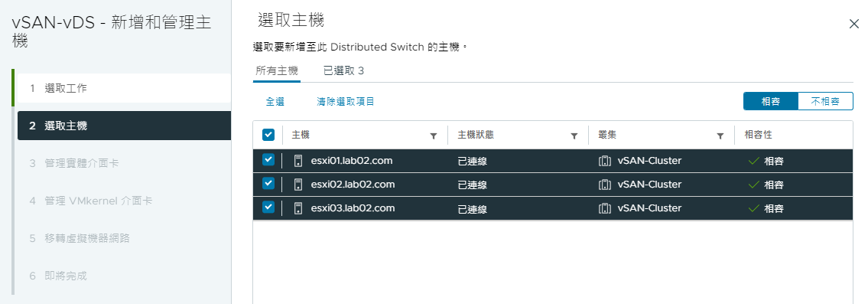Click the 全選 link

275,102
